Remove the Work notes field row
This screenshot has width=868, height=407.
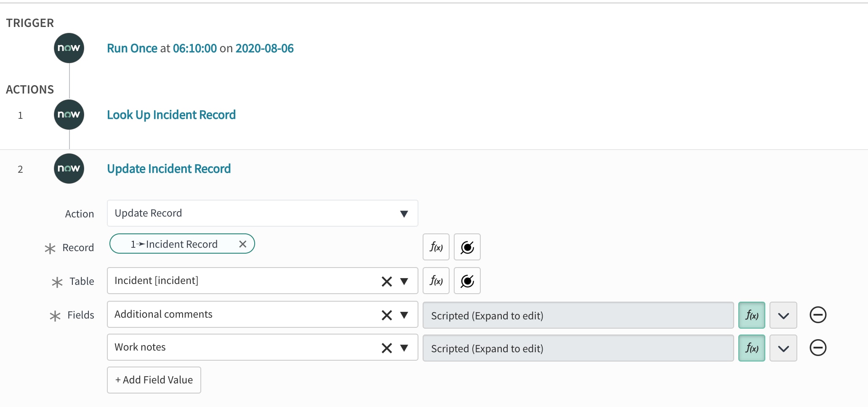coord(818,348)
